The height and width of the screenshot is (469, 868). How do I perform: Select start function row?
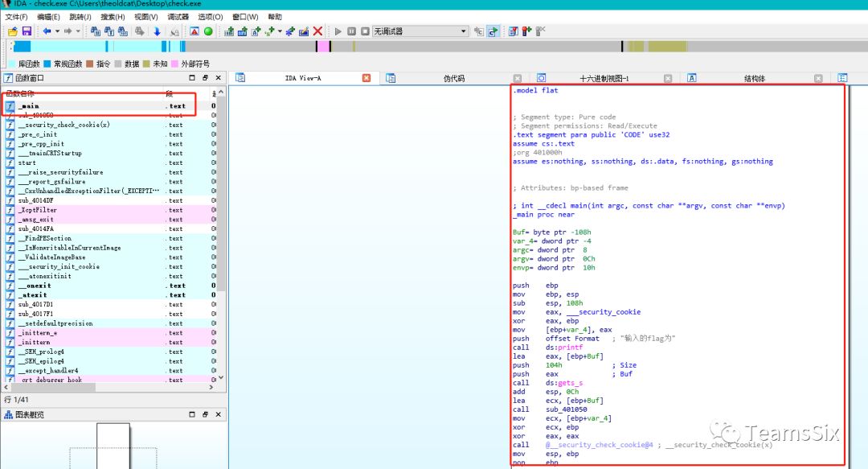(111, 163)
